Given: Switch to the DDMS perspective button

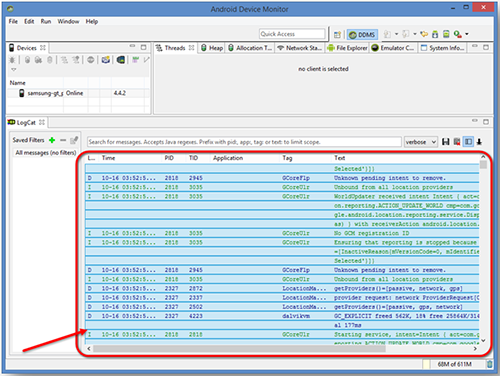Looking at the screenshot, I should click(362, 34).
